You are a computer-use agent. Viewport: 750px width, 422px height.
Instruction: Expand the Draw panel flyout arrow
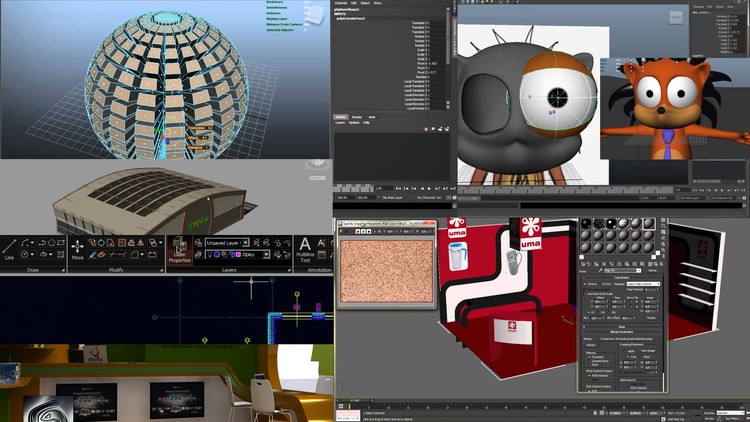tap(63, 270)
